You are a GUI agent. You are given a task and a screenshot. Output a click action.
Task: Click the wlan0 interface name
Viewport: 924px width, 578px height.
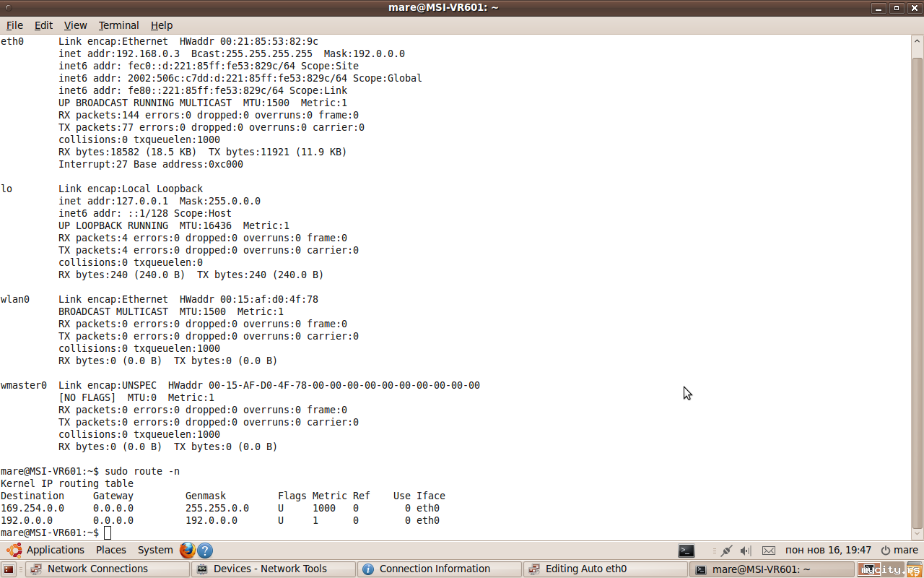coord(15,299)
